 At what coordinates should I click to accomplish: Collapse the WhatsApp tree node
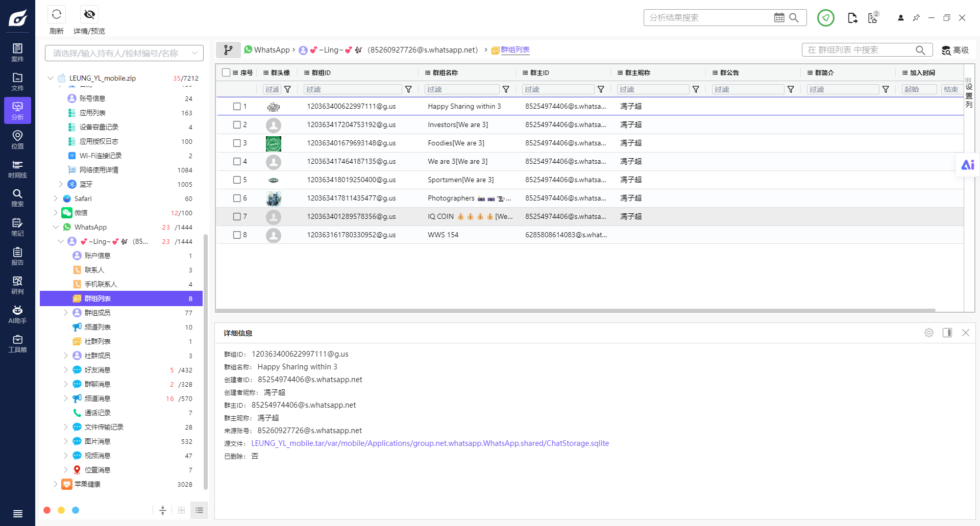[55, 227]
